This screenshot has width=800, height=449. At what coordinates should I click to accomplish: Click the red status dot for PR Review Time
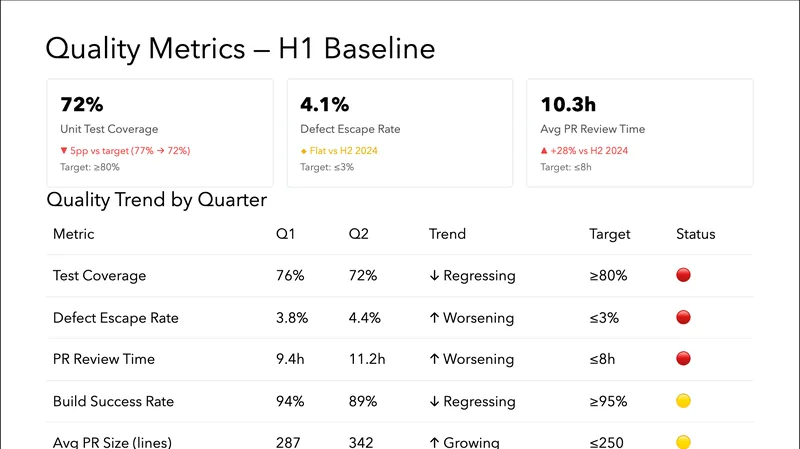point(684,359)
